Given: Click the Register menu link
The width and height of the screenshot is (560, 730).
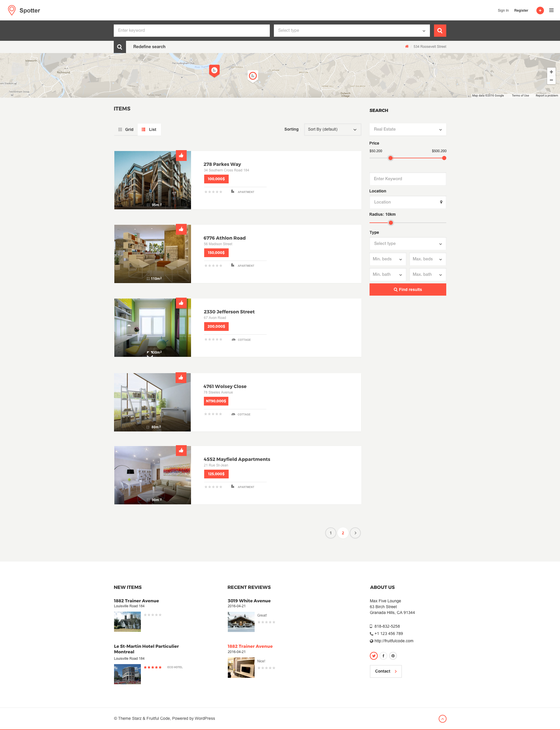Looking at the screenshot, I should point(521,10).
